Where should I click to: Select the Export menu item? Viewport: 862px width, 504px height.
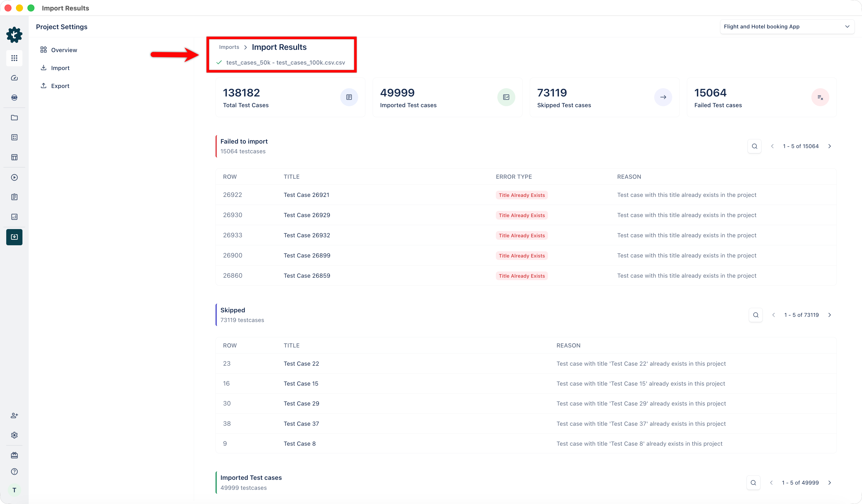pyautogui.click(x=60, y=86)
